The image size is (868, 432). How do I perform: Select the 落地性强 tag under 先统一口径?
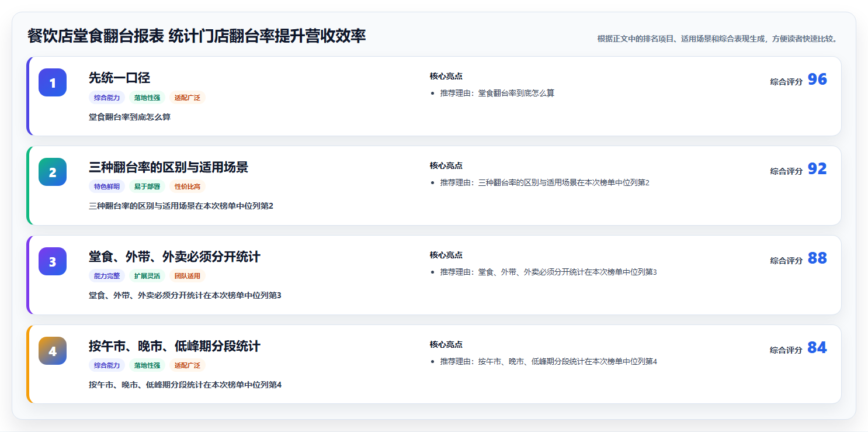(x=147, y=98)
